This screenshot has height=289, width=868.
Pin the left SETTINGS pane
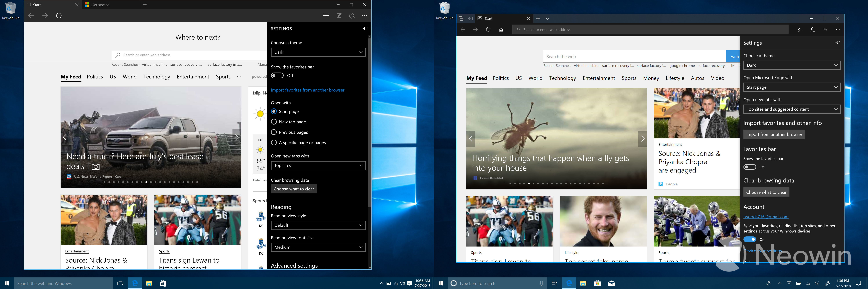click(365, 29)
